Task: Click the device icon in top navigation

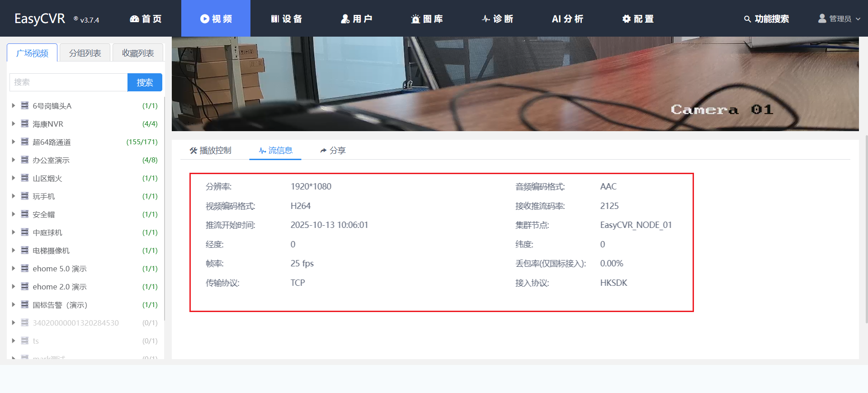Action: click(275, 19)
